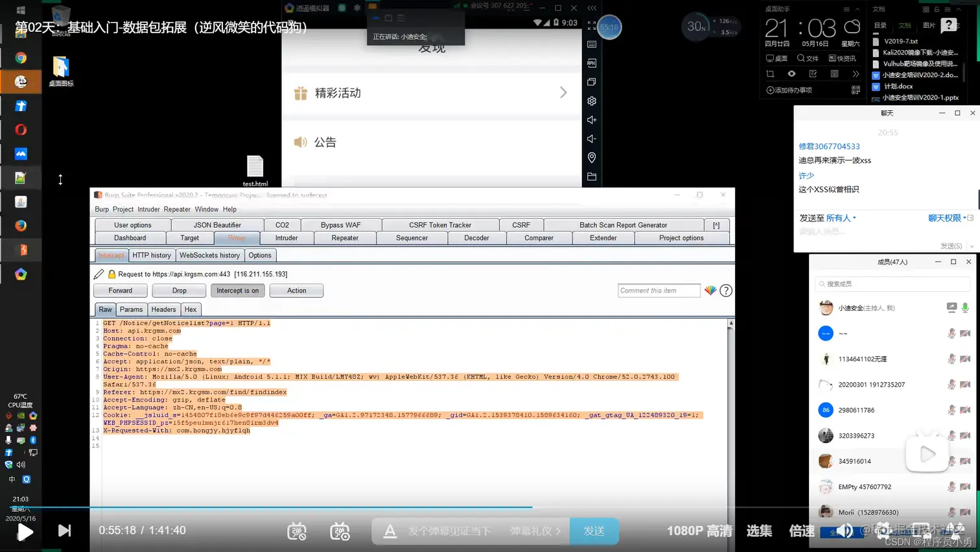Click screen share icon for 小迪安全
980x552 pixels.
951,307
